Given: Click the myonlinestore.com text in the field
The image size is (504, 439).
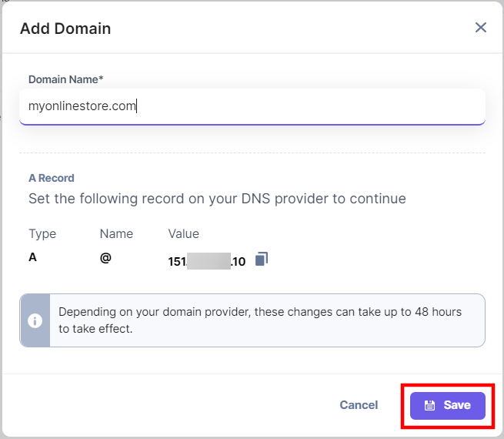Looking at the screenshot, I should click(82, 106).
